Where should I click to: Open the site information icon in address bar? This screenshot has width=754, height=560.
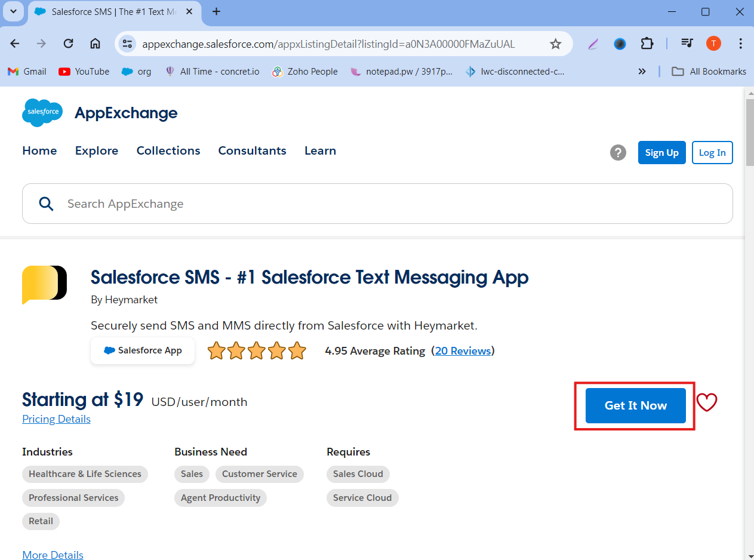pyautogui.click(x=127, y=44)
